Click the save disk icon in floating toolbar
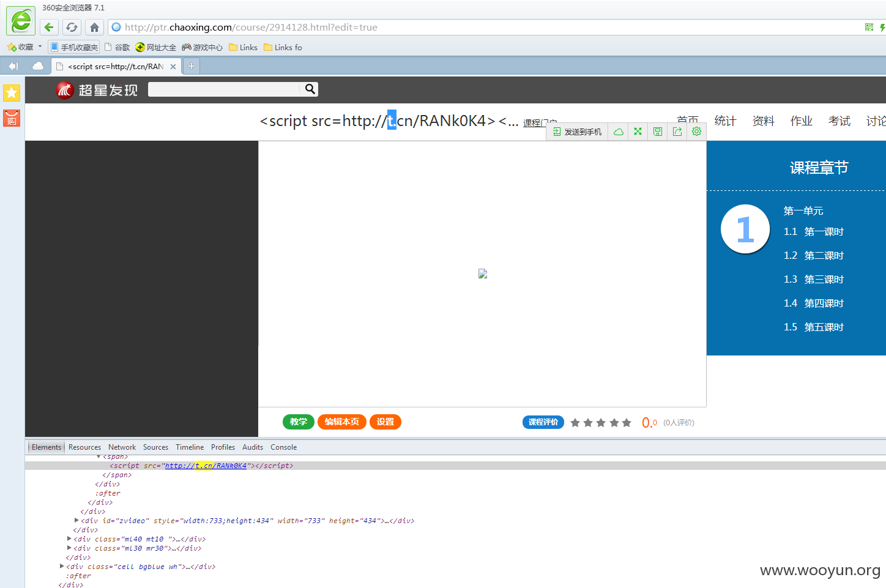The height and width of the screenshot is (588, 886). click(x=658, y=132)
